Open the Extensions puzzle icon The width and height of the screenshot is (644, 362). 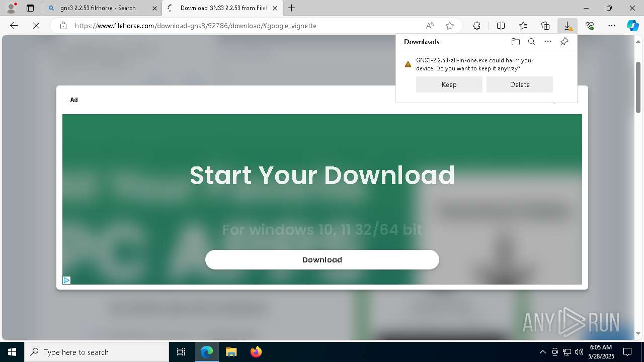(476, 26)
